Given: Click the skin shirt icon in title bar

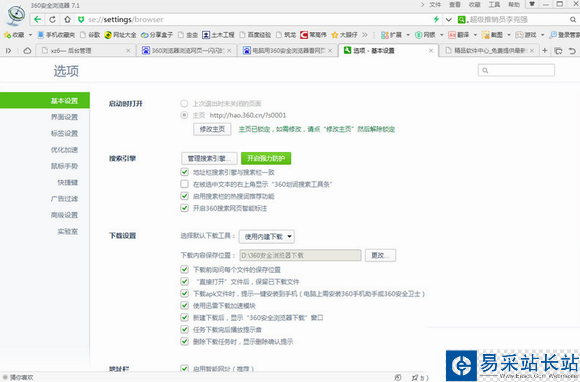Looking at the screenshot, I should tap(532, 4).
